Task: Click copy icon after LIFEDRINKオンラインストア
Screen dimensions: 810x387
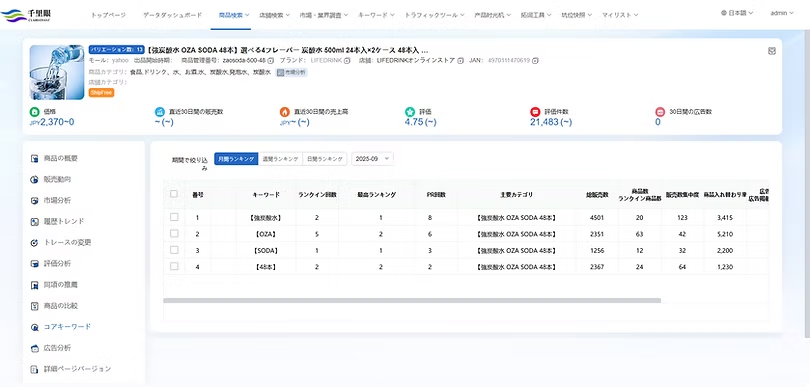Action: [460, 61]
